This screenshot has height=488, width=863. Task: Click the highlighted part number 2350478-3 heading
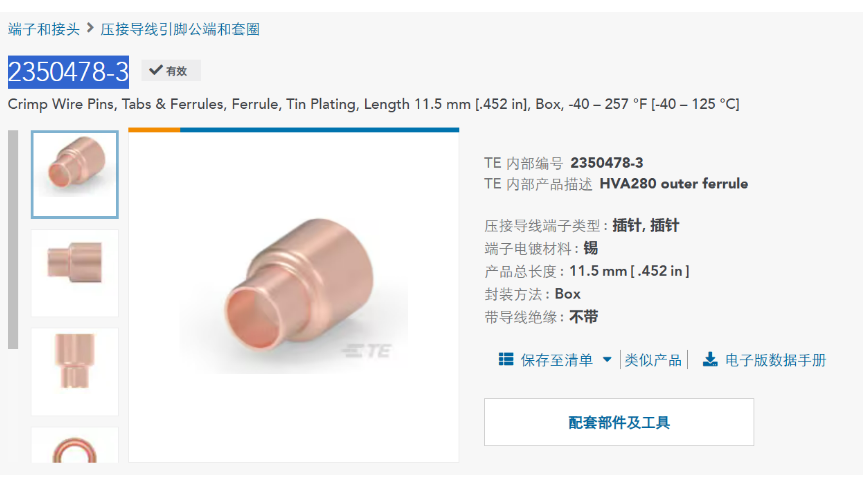point(68,72)
